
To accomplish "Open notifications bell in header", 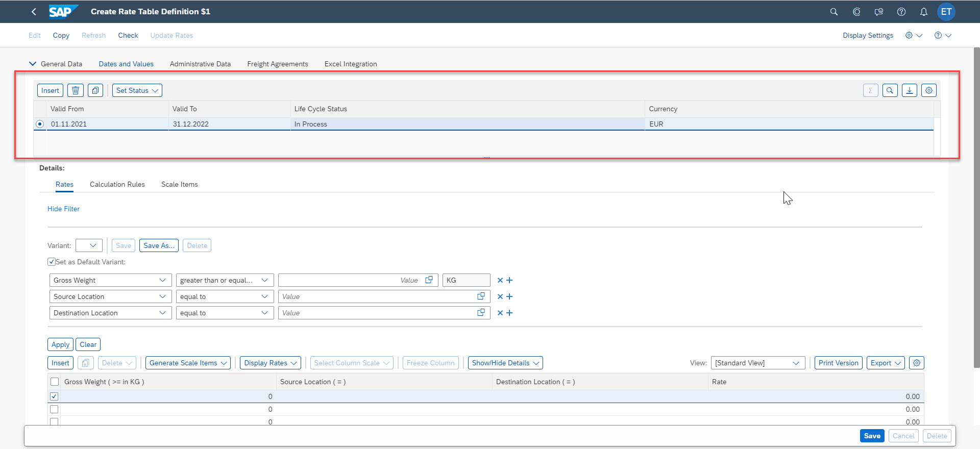I will coord(923,12).
